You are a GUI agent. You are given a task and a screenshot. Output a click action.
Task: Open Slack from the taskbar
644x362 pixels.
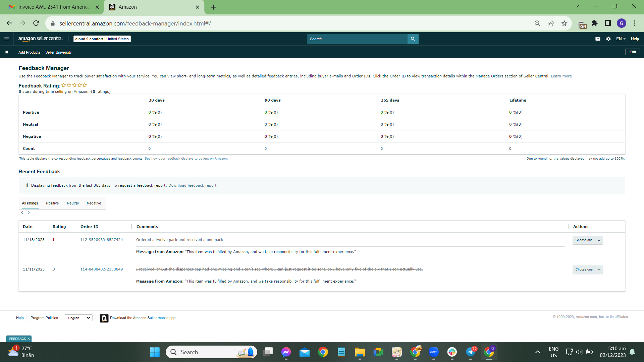click(x=452, y=352)
